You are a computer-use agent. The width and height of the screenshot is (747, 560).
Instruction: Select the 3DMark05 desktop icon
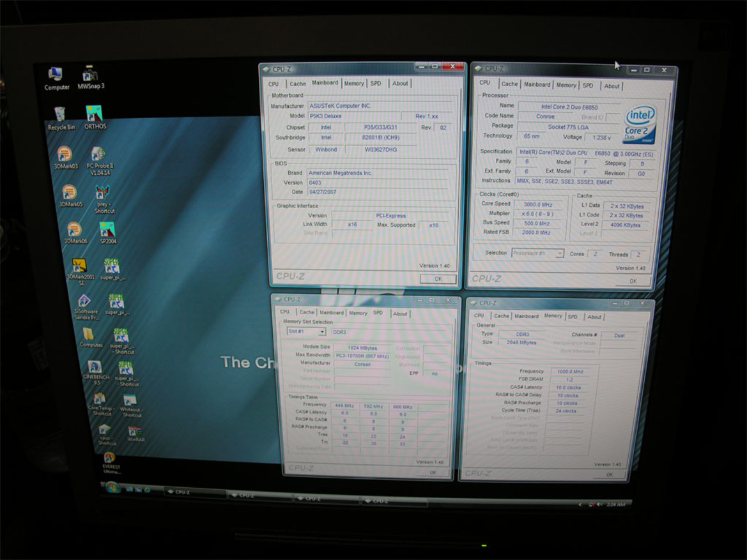pos(70,196)
